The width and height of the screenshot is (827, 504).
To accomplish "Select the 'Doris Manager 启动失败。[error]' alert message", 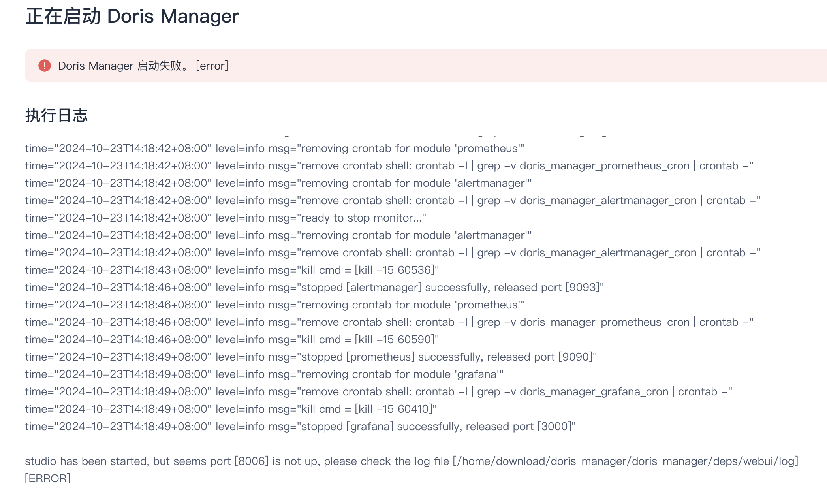I will [x=143, y=66].
